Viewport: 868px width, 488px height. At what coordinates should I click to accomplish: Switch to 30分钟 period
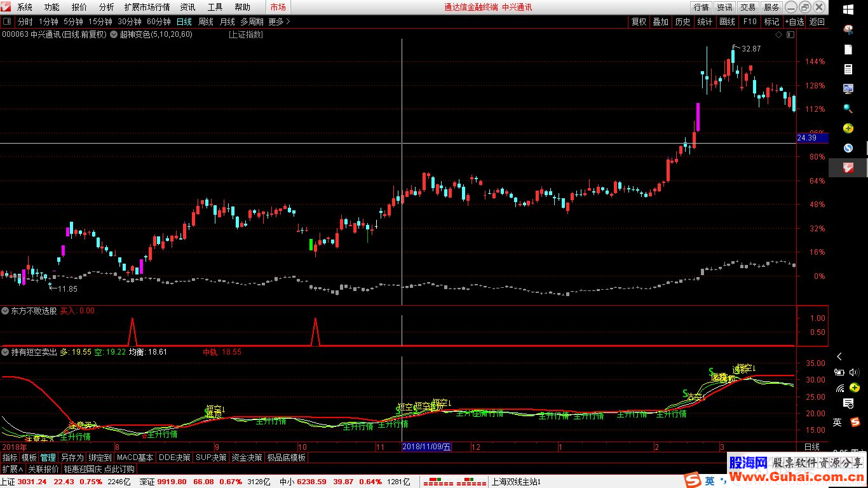pos(129,21)
